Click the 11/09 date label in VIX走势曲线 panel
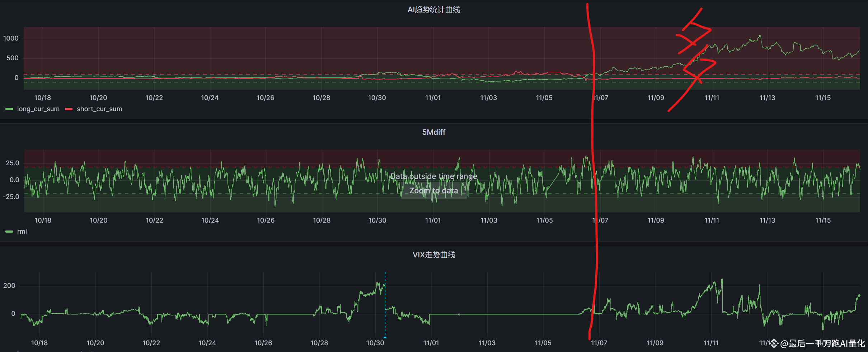The width and height of the screenshot is (868, 352). click(x=655, y=343)
